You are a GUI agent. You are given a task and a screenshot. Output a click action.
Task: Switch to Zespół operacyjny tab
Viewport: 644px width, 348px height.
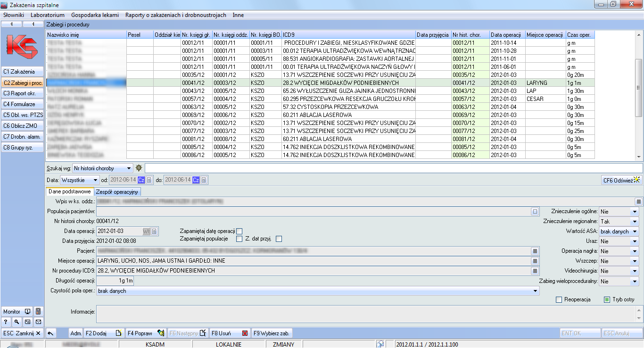[x=117, y=192]
